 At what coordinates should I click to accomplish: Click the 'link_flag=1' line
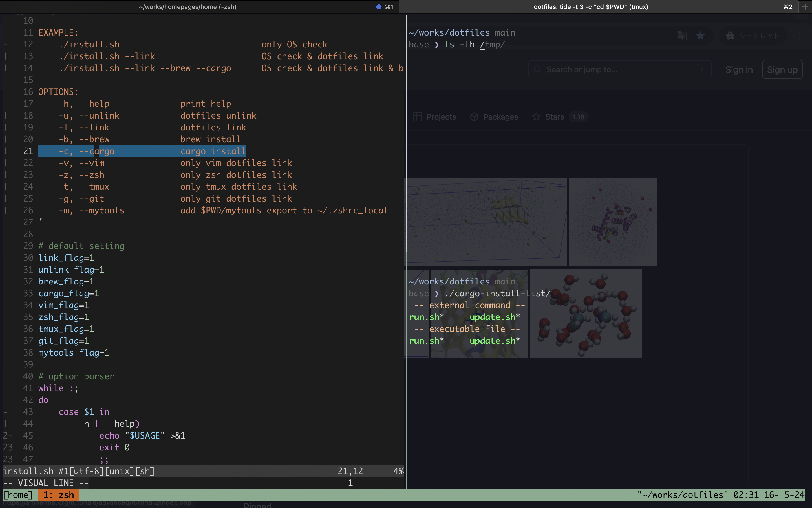pos(66,258)
